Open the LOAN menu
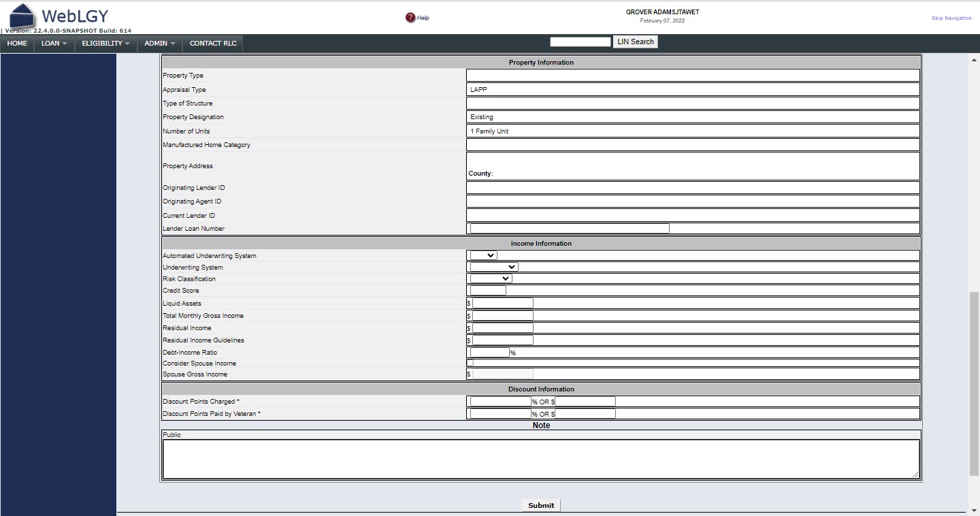Image resolution: width=980 pixels, height=516 pixels. pyautogui.click(x=54, y=44)
